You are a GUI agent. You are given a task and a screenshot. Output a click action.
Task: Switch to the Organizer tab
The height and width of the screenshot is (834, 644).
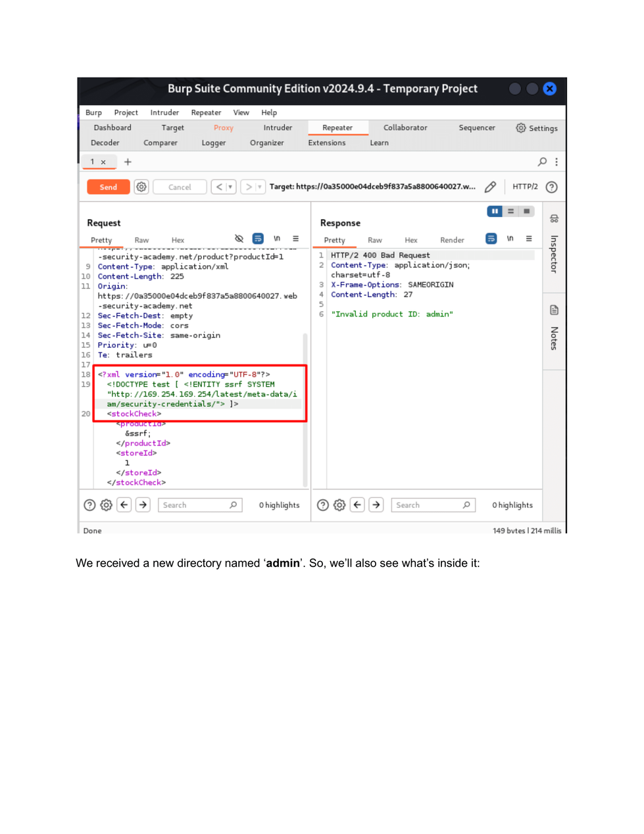tap(267, 143)
